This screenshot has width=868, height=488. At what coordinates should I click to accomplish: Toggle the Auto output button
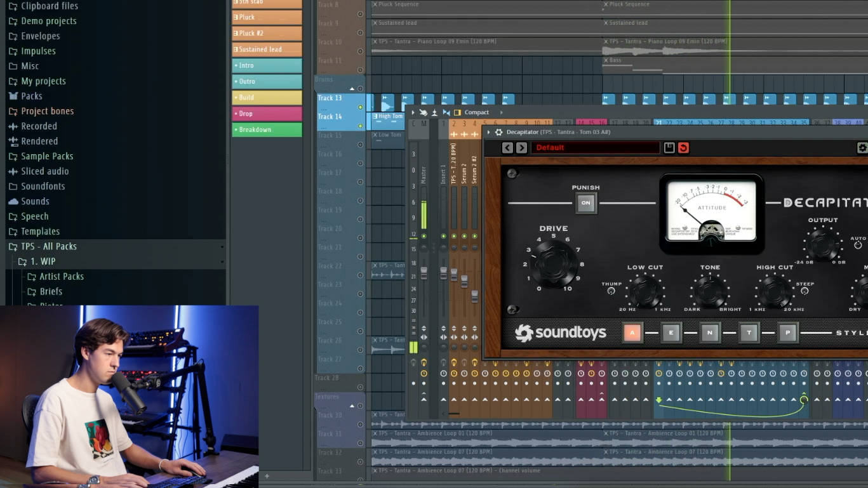[858, 245]
